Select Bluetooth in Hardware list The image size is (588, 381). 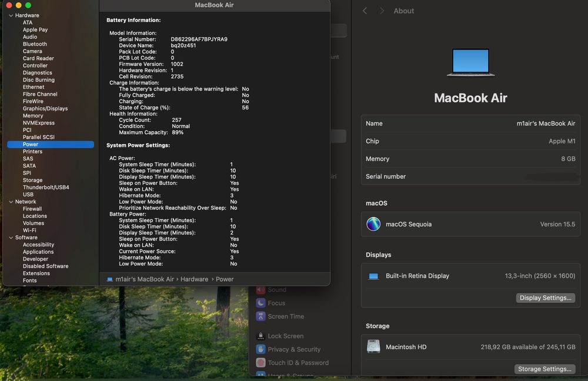[35, 44]
